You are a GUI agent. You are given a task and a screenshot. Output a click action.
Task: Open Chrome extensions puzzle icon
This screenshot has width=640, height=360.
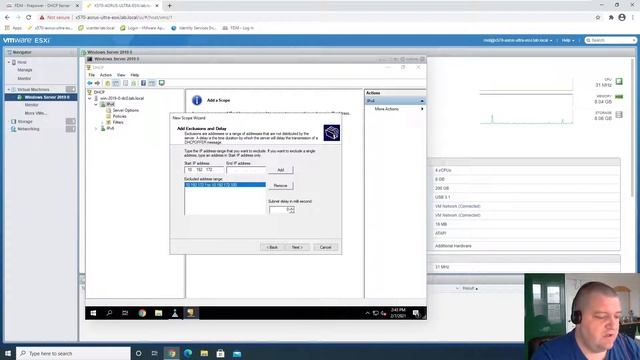(x=611, y=18)
